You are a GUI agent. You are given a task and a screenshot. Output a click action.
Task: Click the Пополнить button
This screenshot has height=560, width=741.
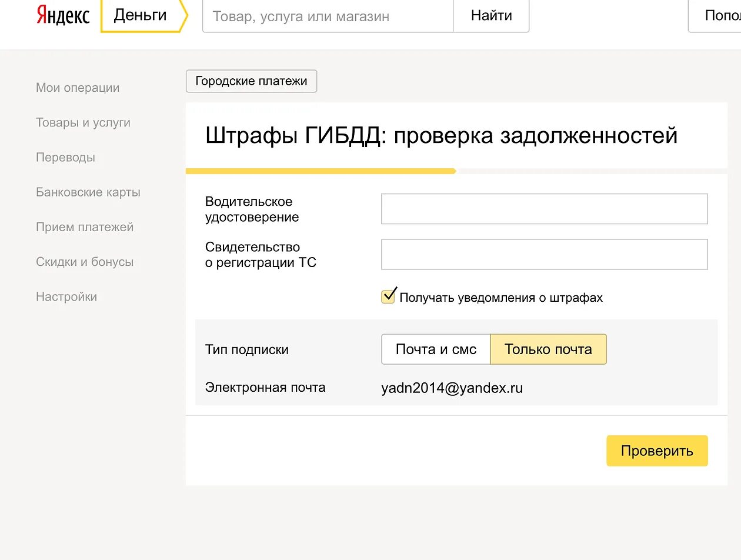click(719, 16)
